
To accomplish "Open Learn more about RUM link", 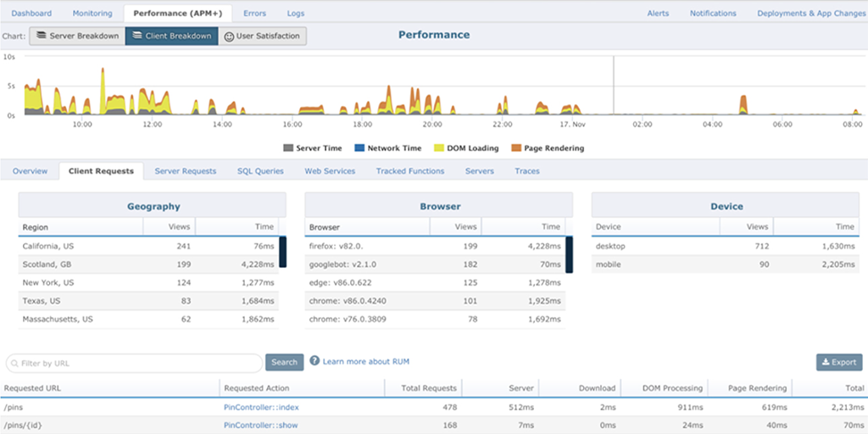I will [x=366, y=361].
